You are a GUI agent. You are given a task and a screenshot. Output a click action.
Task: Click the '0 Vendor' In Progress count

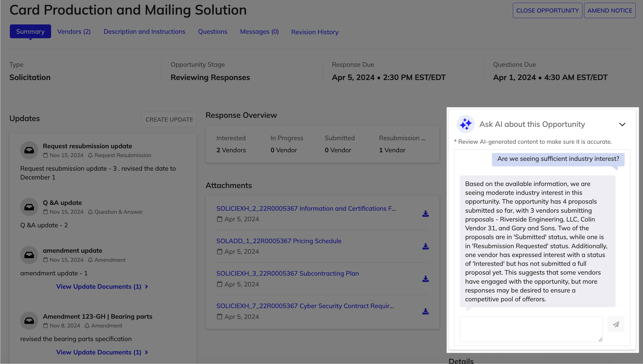284,150
